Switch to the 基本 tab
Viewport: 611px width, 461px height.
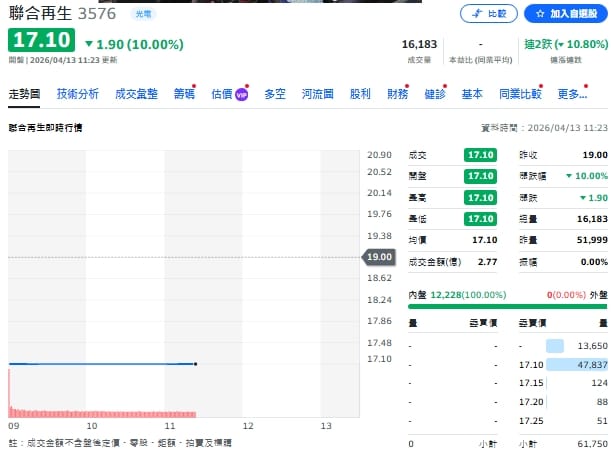[x=472, y=94]
